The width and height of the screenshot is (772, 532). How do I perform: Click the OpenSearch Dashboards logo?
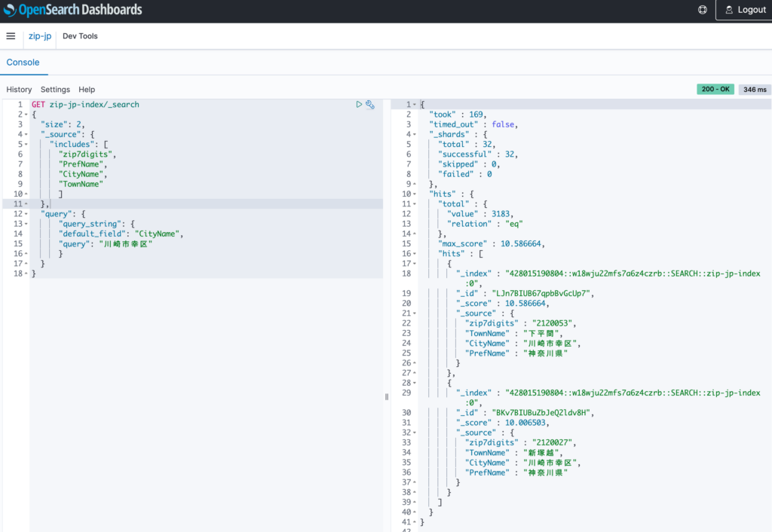[x=73, y=10]
